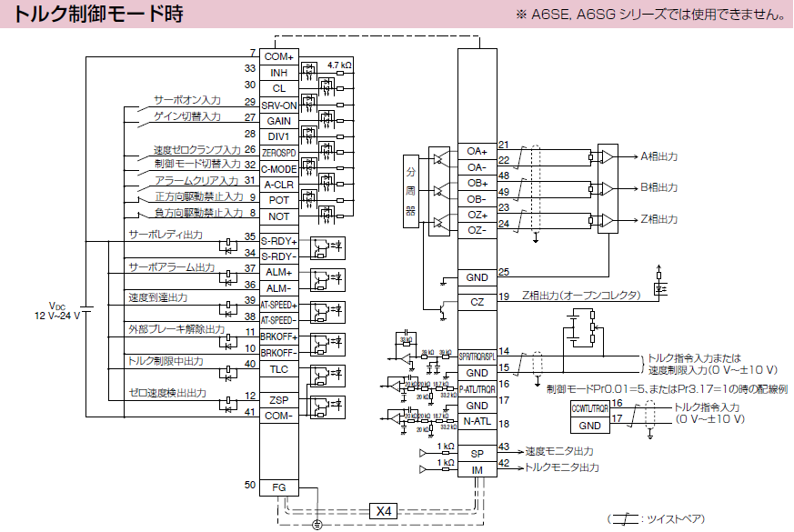Screen dimensions: 794x532
Task: Click the X4 connector box
Action: tap(383, 511)
